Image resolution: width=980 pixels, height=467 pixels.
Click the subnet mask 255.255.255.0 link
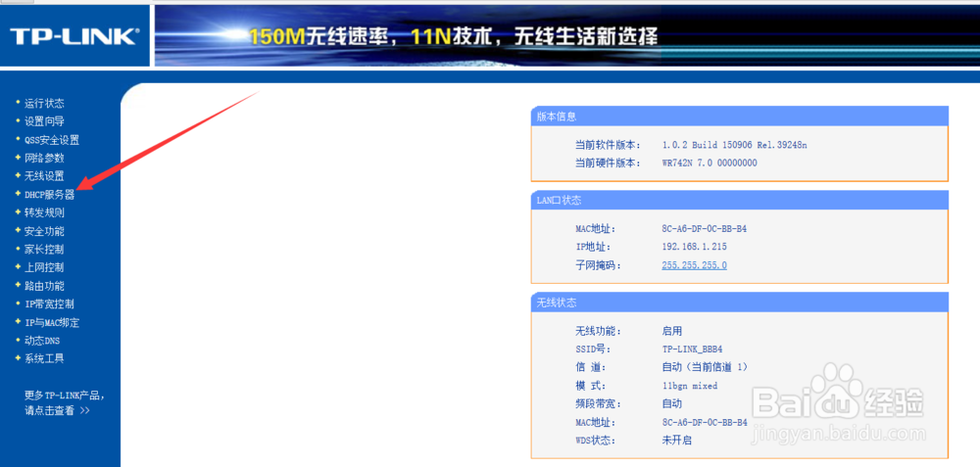point(695,265)
